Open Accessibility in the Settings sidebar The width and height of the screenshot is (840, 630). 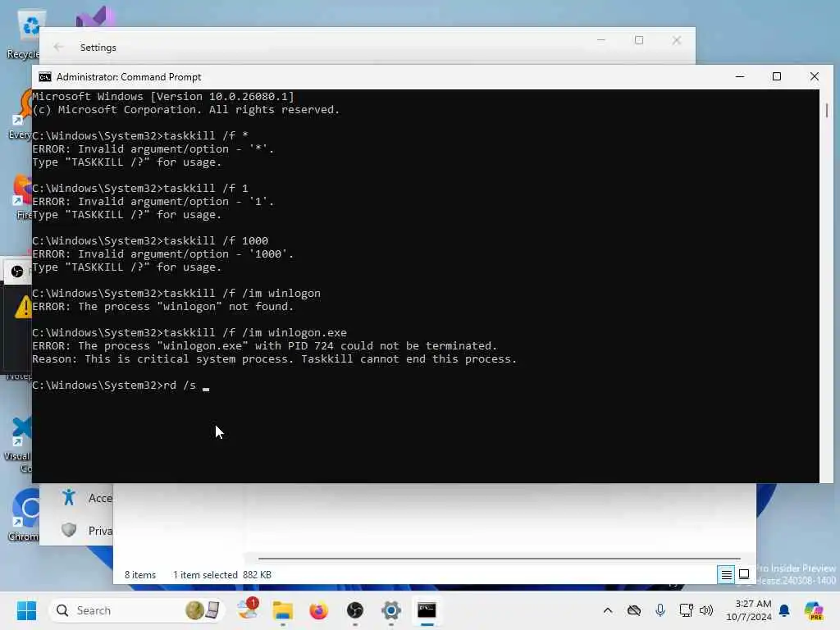click(85, 498)
